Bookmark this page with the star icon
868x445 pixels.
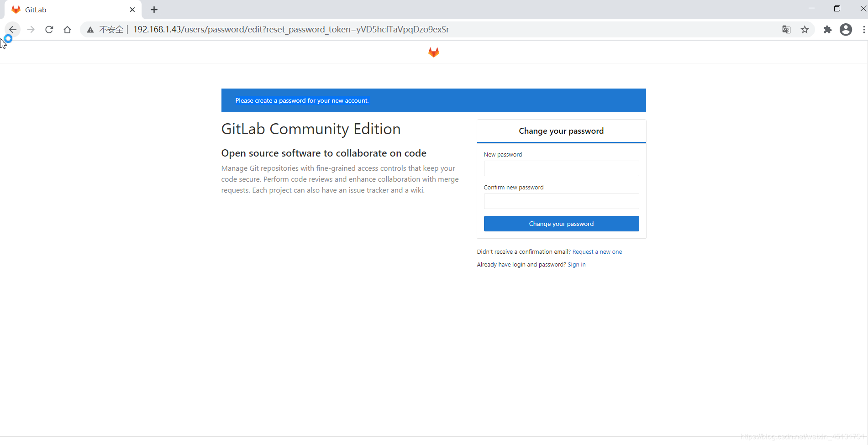805,30
